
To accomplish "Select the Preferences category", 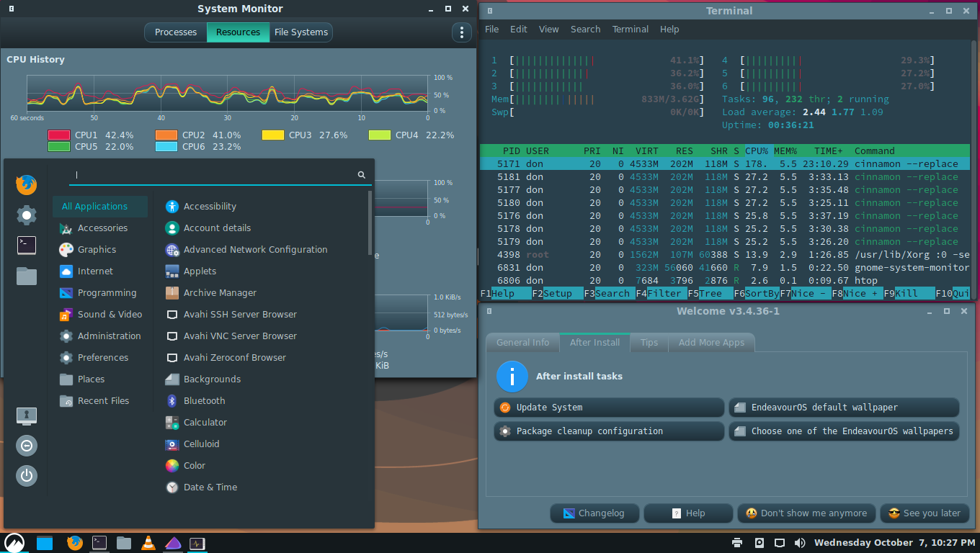I will (x=100, y=358).
